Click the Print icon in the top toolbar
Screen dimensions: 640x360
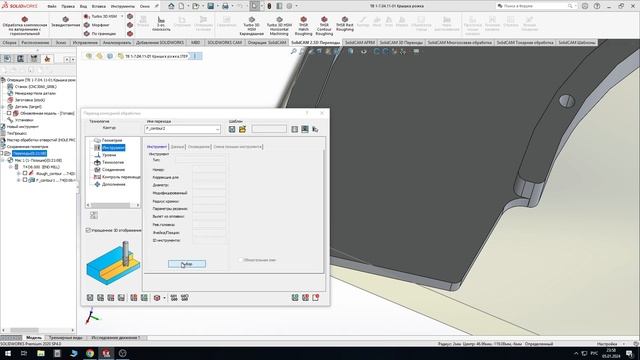pyautogui.click(x=225, y=6)
